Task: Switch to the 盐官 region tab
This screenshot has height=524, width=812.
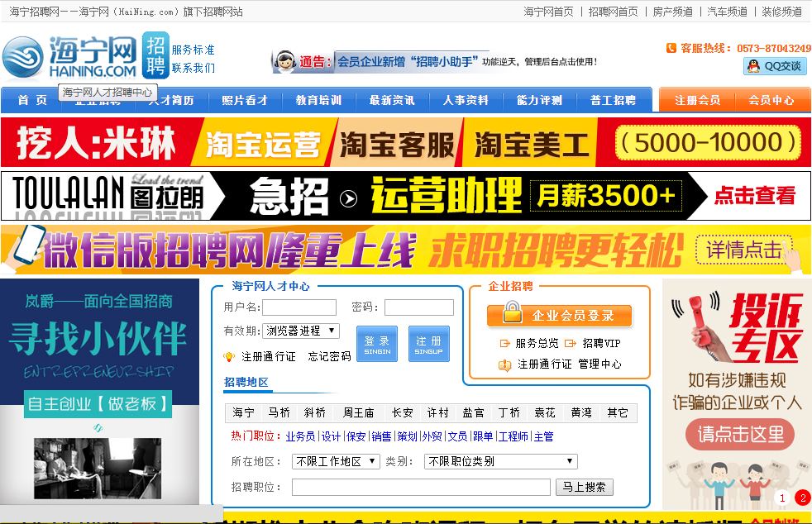Action: pyautogui.click(x=473, y=412)
